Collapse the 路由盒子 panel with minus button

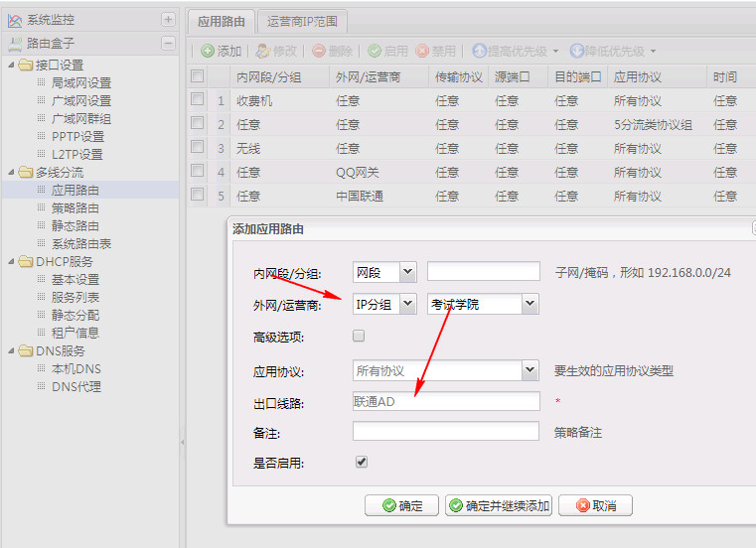click(168, 44)
